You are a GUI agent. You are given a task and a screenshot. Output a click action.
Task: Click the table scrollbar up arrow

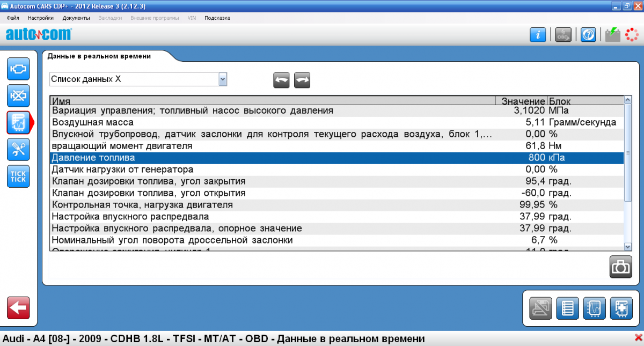(x=628, y=100)
